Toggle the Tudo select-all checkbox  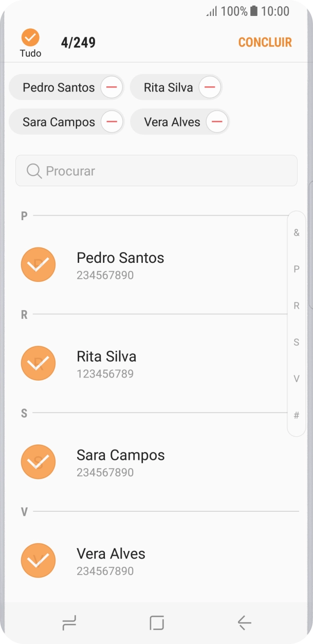point(30,38)
